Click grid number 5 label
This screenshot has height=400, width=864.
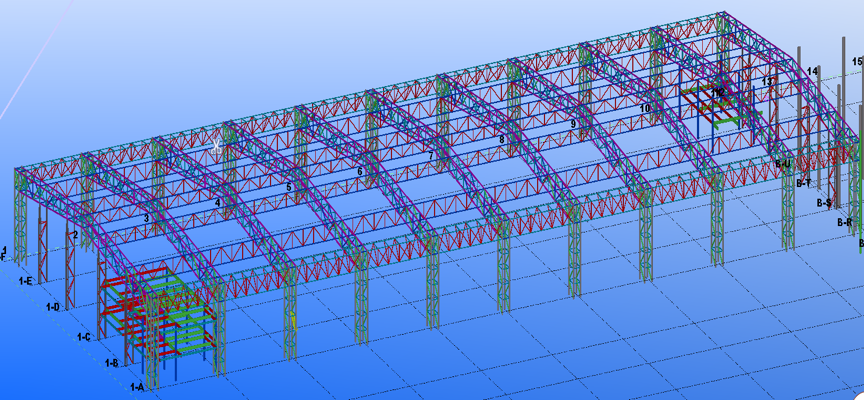pos(289,187)
